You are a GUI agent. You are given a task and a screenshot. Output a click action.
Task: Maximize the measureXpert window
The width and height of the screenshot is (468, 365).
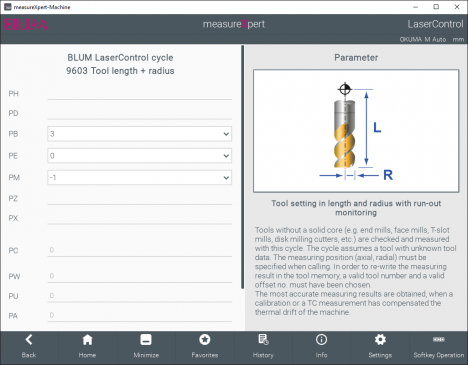(436, 7)
